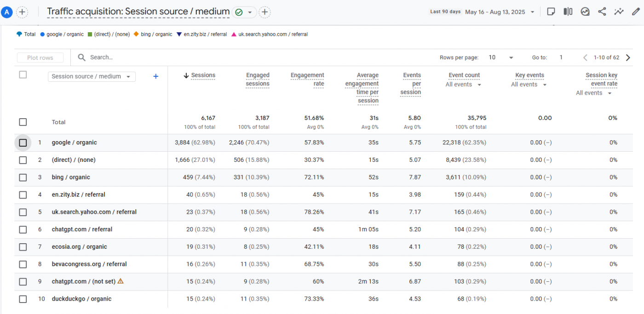The image size is (644, 314).
Task: Add dimension with blue plus icon
Action: (x=155, y=76)
